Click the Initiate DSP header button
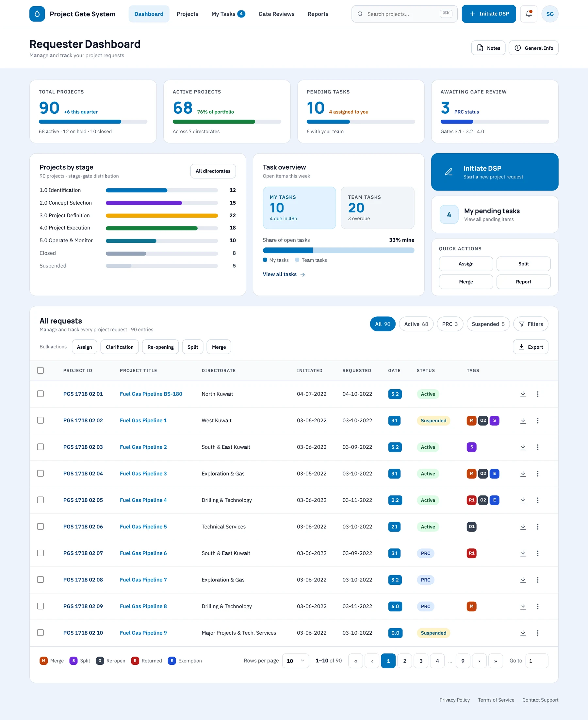The width and height of the screenshot is (588, 720). pos(488,14)
